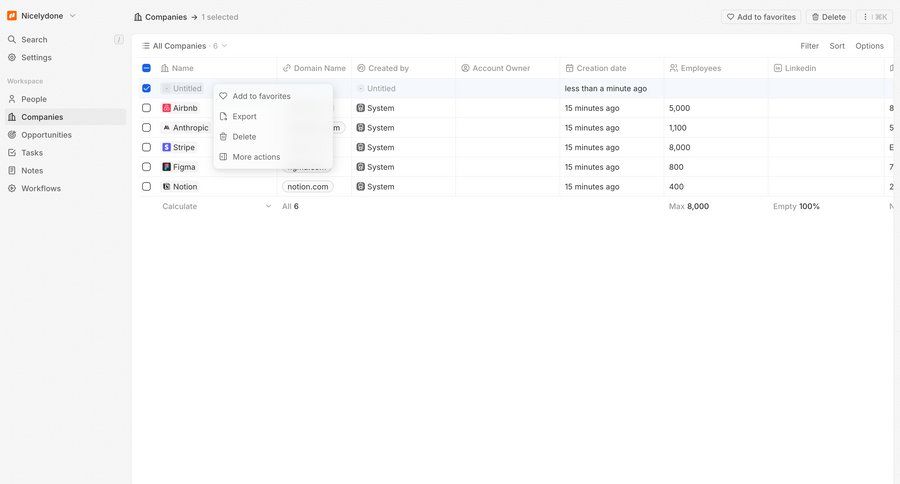Toggle the select-all header checkbox
900x484 pixels.
(146, 68)
